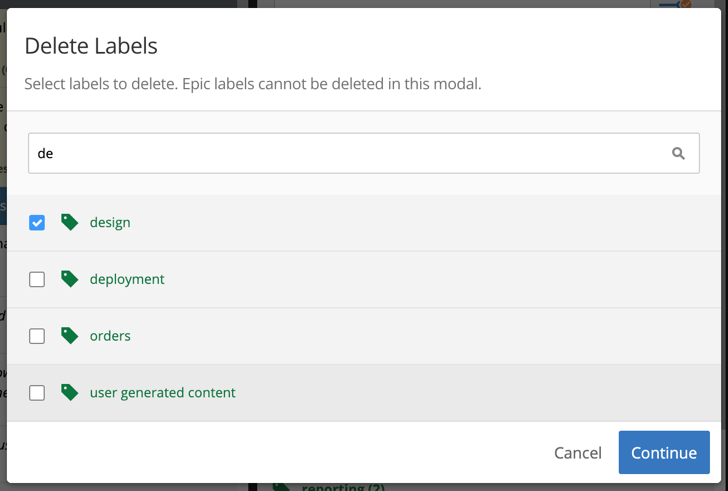Click the reporting tag icon behind the modal

(281, 487)
